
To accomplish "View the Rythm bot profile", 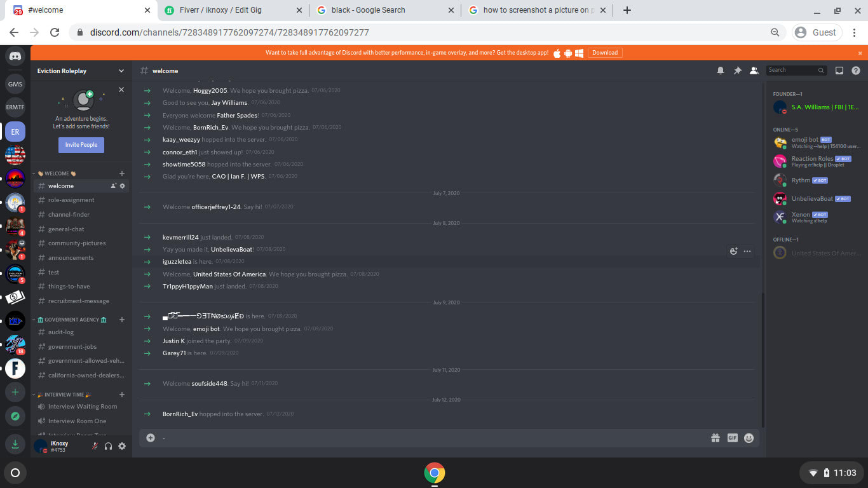I will pos(816,180).
